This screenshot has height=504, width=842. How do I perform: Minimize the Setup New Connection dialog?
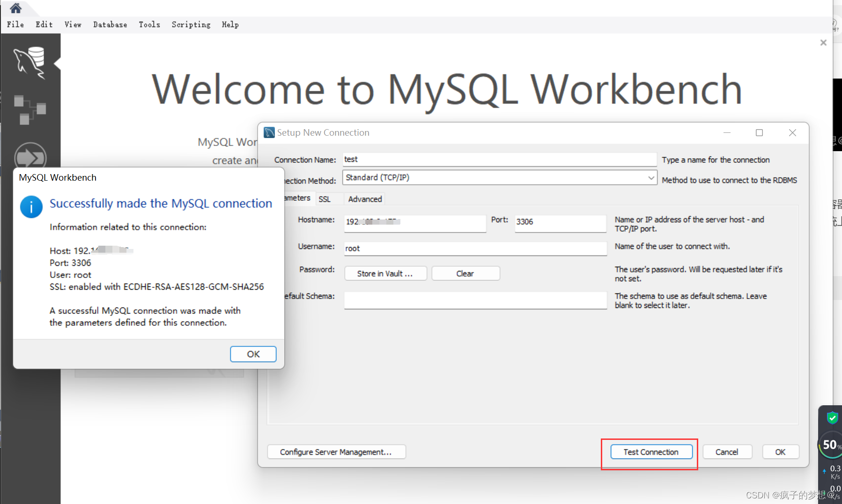click(727, 133)
